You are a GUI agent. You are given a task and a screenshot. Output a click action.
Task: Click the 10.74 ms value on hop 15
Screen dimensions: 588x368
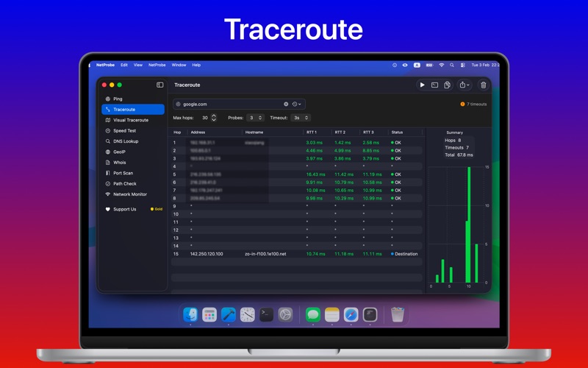point(316,254)
